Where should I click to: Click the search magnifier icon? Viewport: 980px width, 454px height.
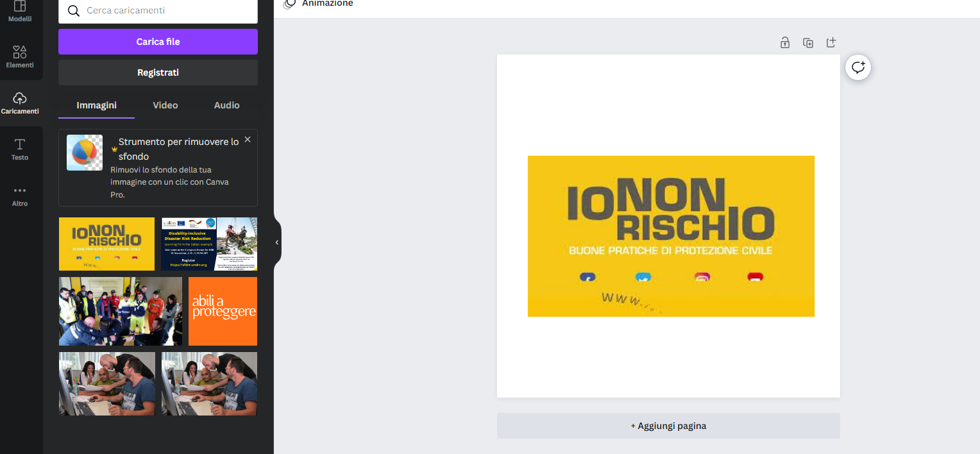pos(74,11)
